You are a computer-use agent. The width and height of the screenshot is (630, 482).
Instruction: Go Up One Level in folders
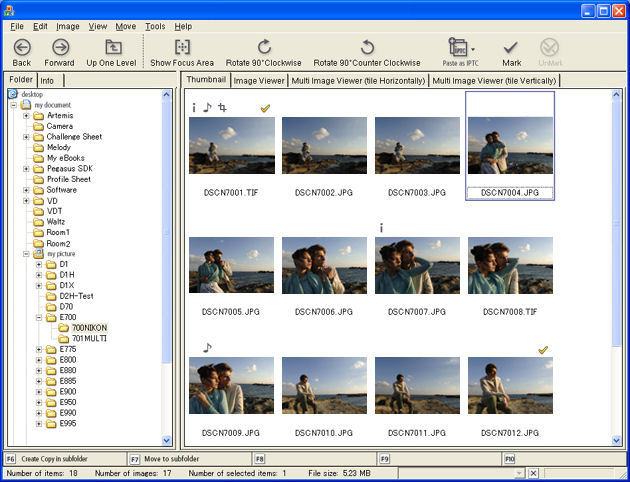[112, 47]
